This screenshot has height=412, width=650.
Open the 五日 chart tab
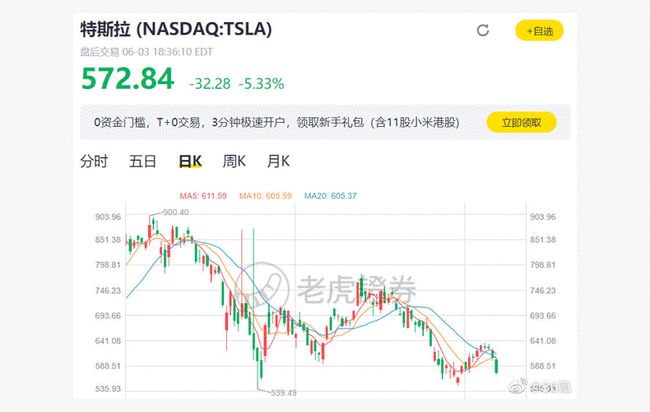143,161
